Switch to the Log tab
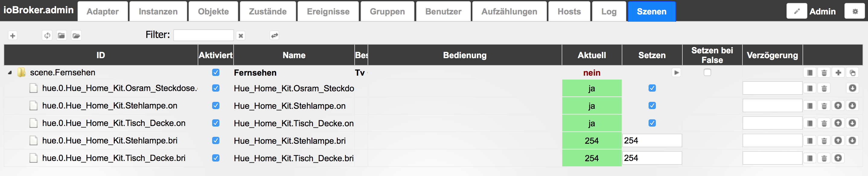Viewport: 868px width, 176px height. point(609,11)
